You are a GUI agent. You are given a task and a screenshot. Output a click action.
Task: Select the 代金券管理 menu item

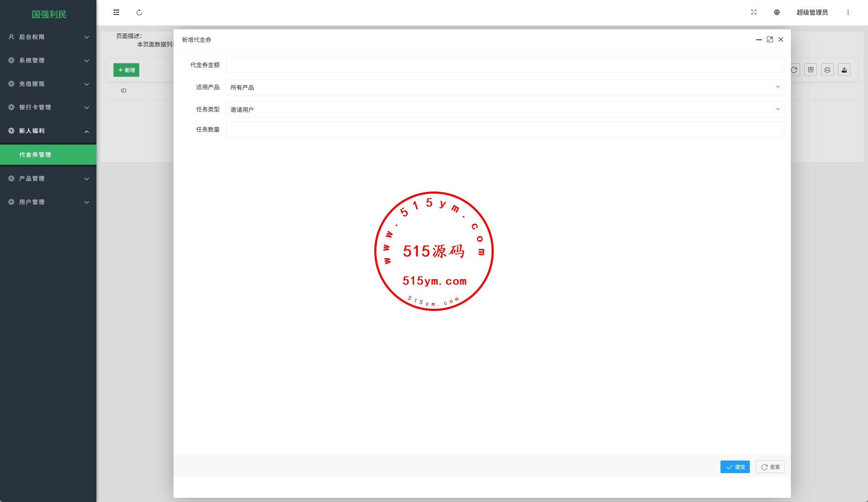click(48, 155)
